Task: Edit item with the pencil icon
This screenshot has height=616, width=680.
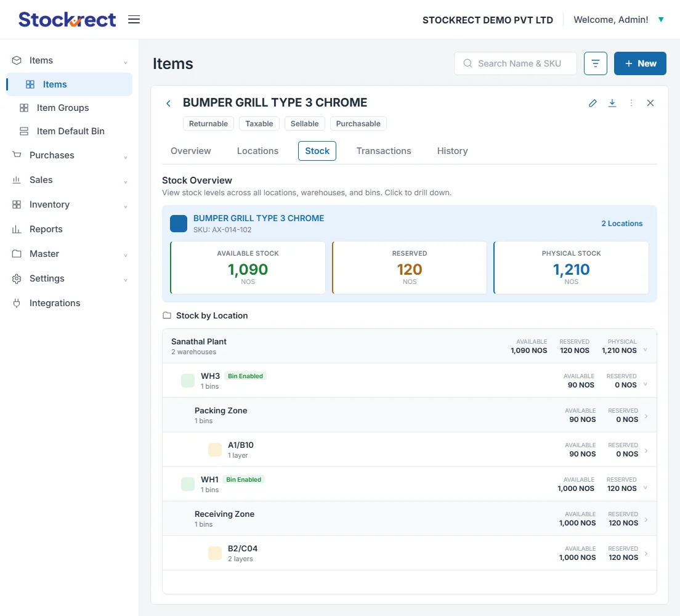Action: pyautogui.click(x=593, y=103)
